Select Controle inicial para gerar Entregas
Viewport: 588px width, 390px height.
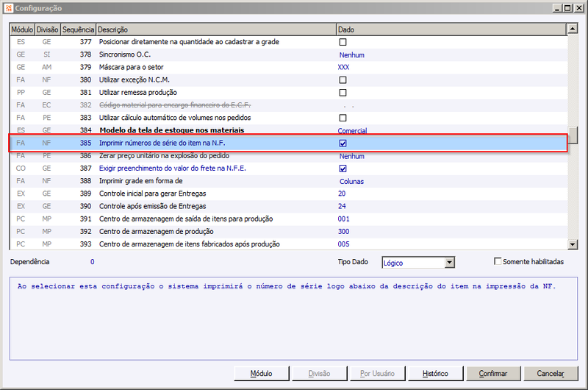pyautogui.click(x=288, y=194)
